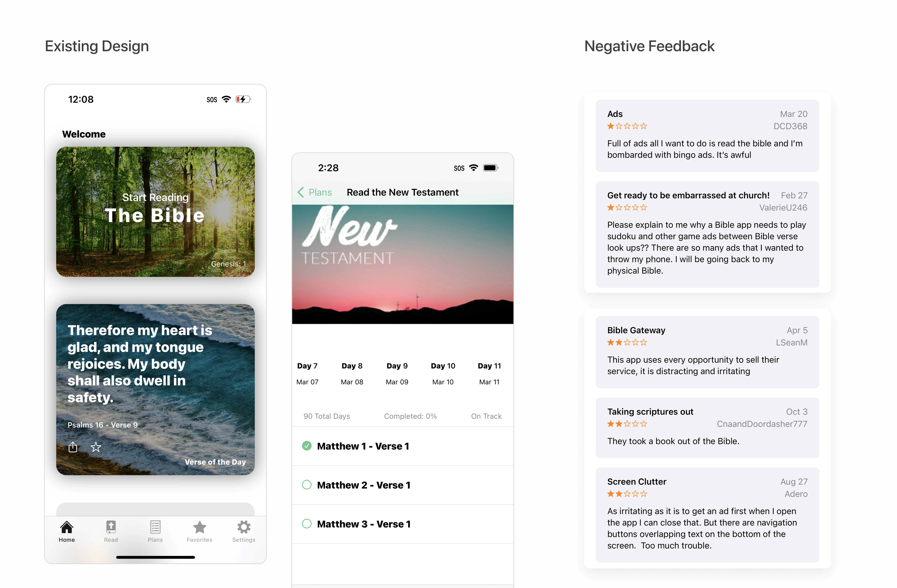
Task: Switch to the Plans tab
Action: pos(155,531)
